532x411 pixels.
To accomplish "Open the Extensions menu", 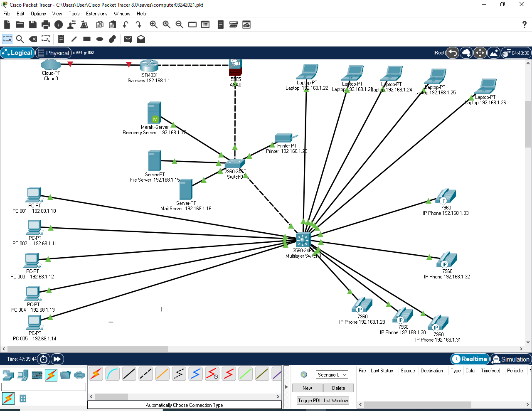I will coord(97,14).
